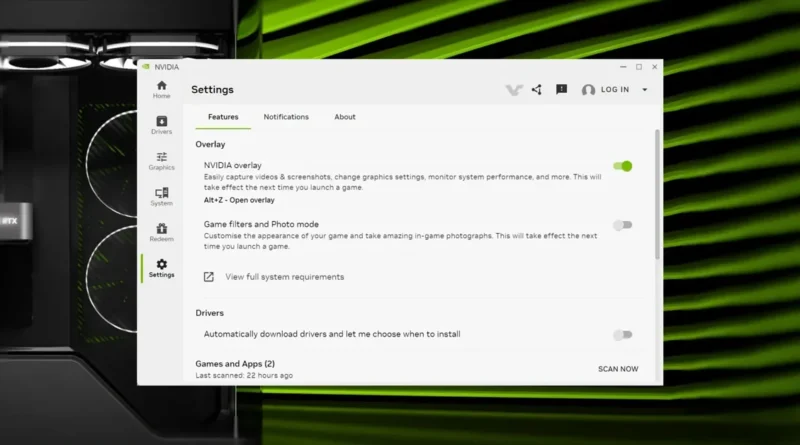This screenshot has width=800, height=445.
Task: Open the Drivers section in sidebar
Action: [x=161, y=125]
